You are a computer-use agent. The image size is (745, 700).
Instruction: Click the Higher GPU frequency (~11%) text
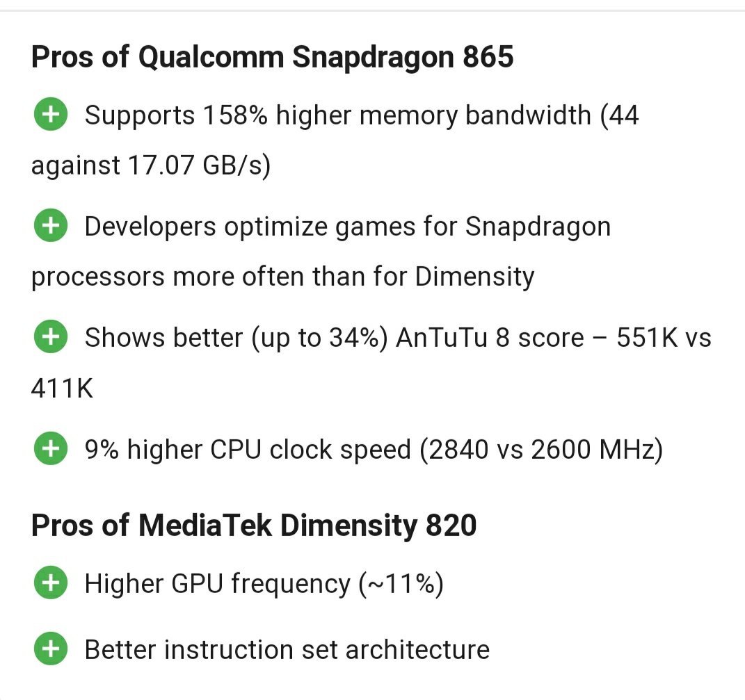click(x=264, y=584)
